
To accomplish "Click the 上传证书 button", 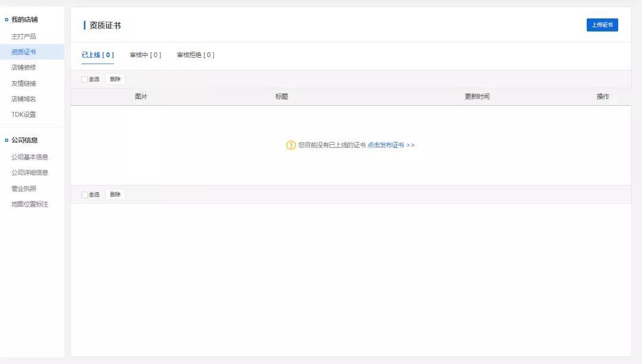I will [602, 25].
